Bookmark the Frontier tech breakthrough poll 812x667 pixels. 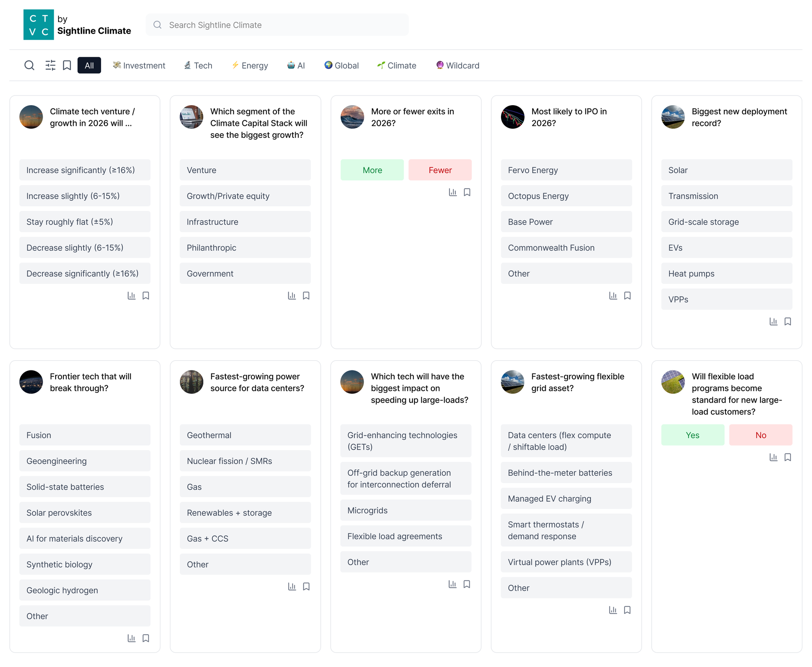click(146, 638)
